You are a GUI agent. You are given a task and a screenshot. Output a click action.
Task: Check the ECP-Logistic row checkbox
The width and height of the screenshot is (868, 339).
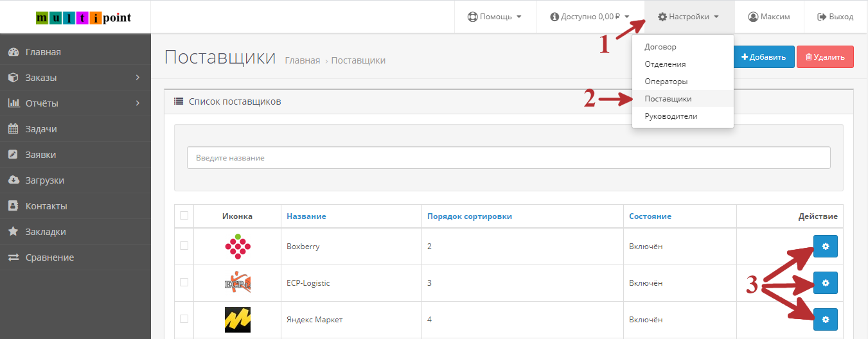tap(184, 282)
